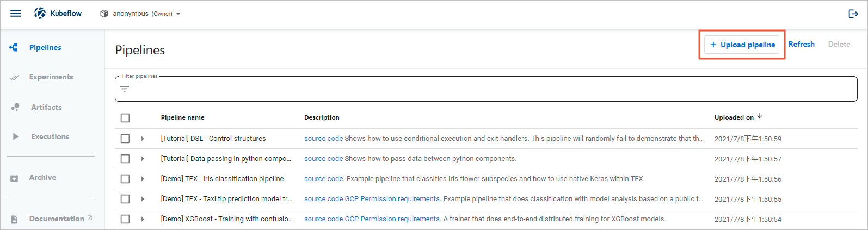
Task: Open the anonymous namespace dropdown
Action: coord(141,14)
